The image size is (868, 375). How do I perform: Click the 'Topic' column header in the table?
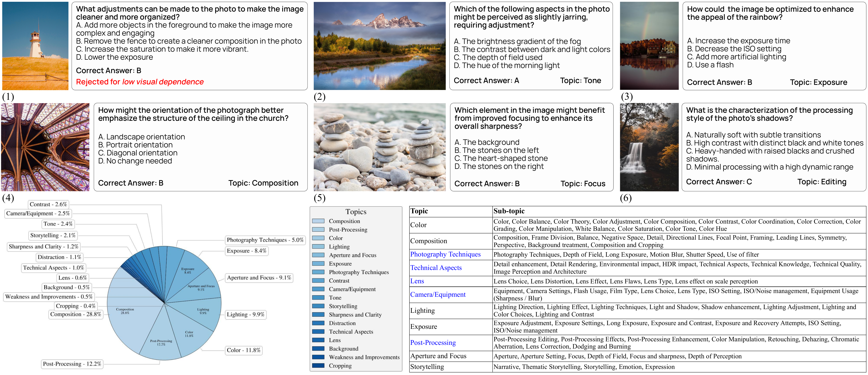click(x=419, y=211)
